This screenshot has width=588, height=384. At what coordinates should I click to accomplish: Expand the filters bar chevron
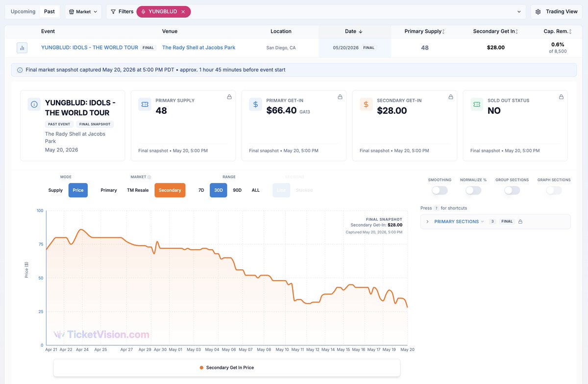(519, 12)
